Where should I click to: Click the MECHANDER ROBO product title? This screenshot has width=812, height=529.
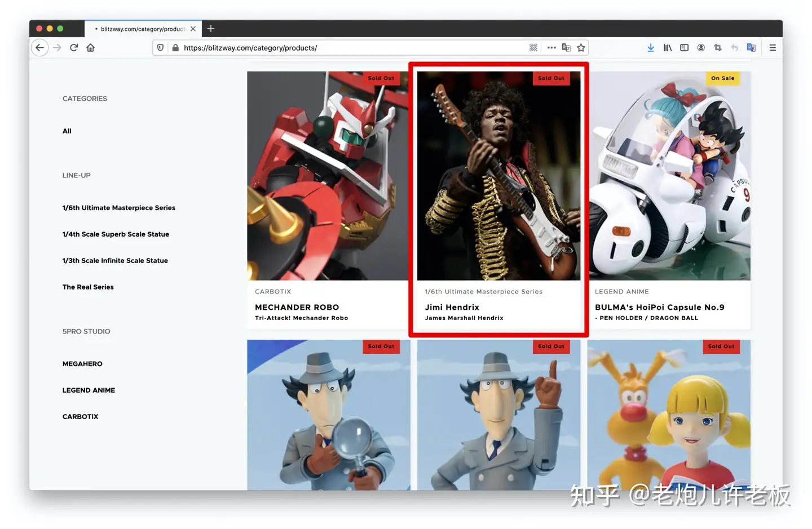click(x=297, y=307)
